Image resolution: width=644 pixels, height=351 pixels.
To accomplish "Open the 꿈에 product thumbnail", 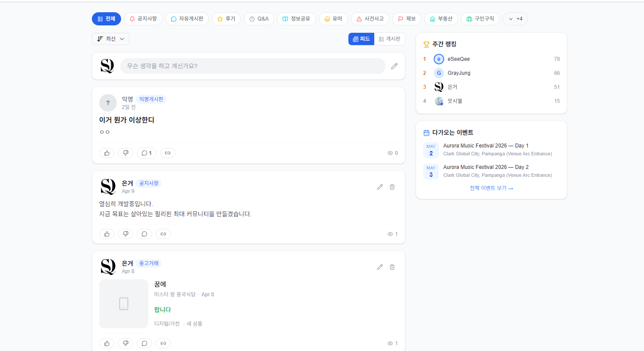I will (x=124, y=304).
